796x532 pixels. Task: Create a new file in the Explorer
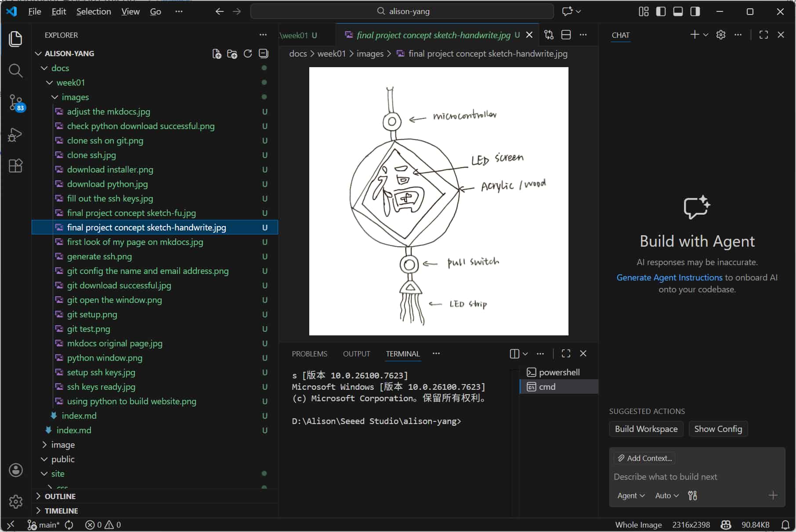click(x=216, y=53)
